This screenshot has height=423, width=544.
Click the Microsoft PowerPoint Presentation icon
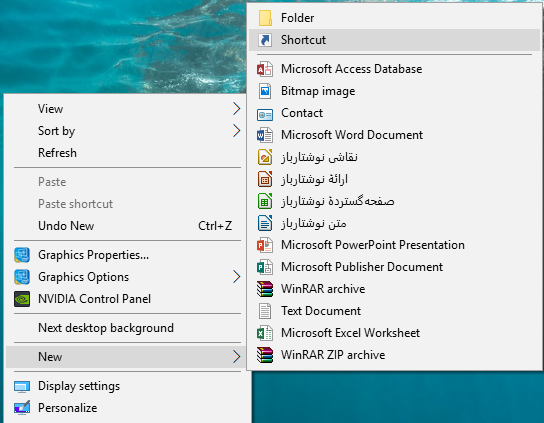click(265, 245)
